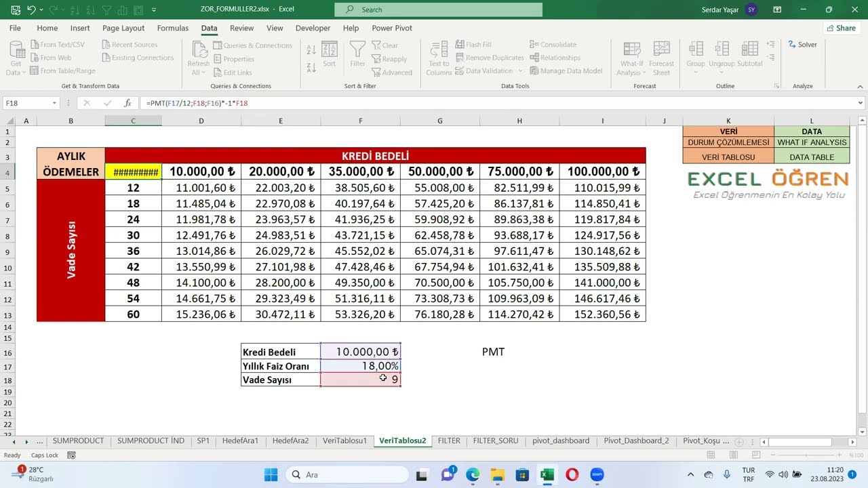Click the Flash Fill button
The image size is (868, 488).
click(473, 45)
